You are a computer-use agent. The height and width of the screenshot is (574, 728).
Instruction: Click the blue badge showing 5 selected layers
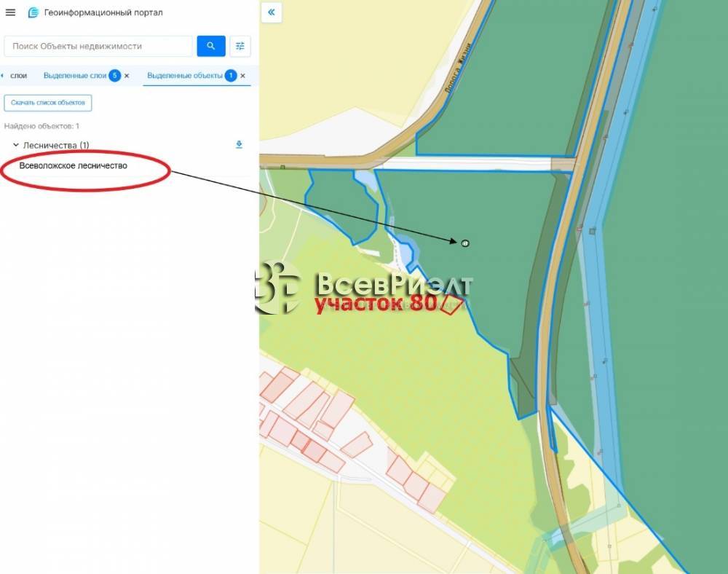(x=114, y=76)
